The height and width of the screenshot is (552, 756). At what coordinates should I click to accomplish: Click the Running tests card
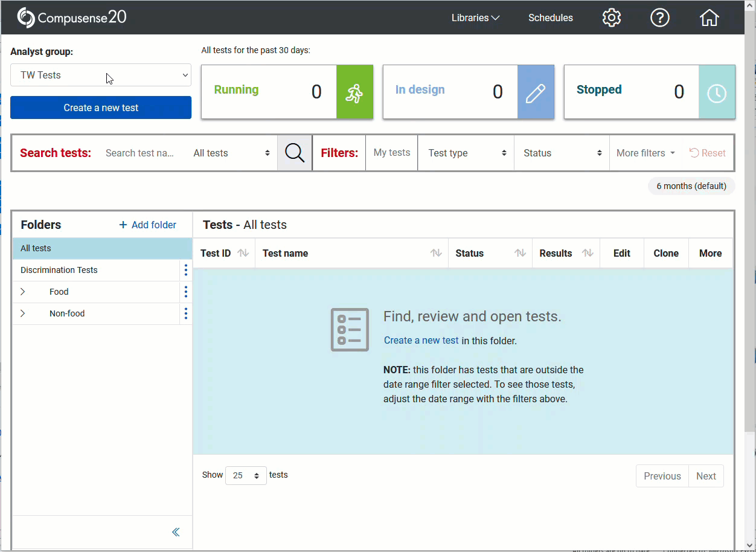287,92
